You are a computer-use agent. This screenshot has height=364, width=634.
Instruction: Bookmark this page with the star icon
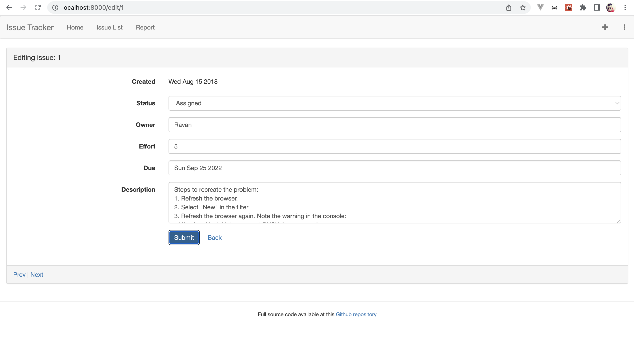click(522, 7)
